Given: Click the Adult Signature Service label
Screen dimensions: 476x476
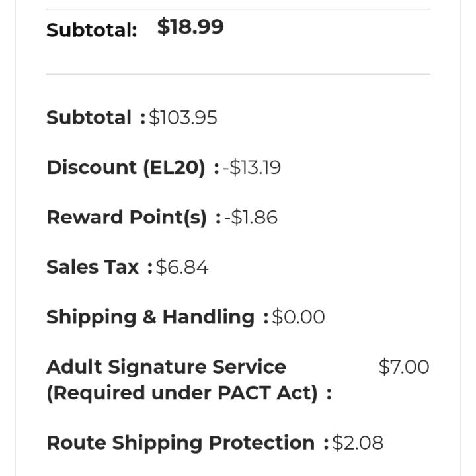Looking at the screenshot, I should [166, 367].
